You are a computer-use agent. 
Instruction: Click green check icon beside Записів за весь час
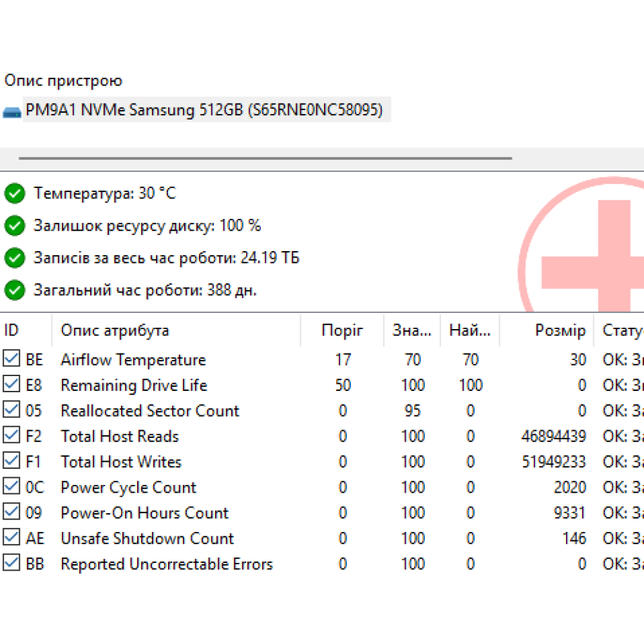tap(14, 258)
